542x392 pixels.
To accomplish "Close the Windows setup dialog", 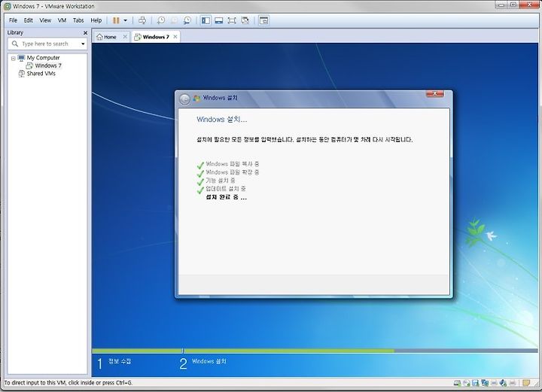I will [x=435, y=93].
